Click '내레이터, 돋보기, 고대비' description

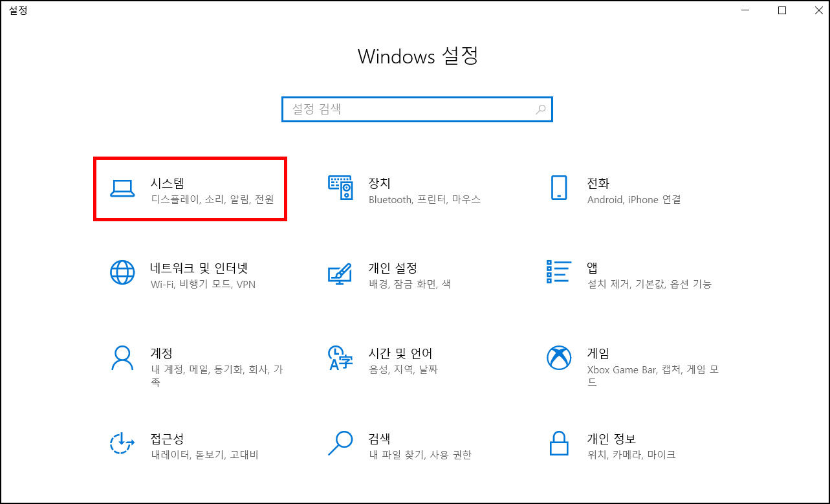click(204, 455)
